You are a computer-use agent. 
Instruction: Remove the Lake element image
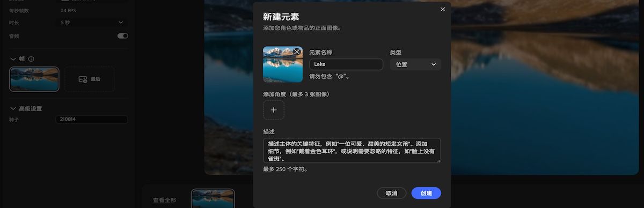click(x=297, y=52)
